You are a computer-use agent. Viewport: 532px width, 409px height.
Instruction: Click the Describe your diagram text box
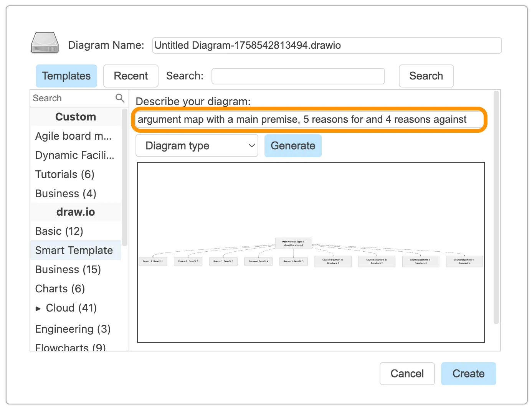(x=309, y=120)
